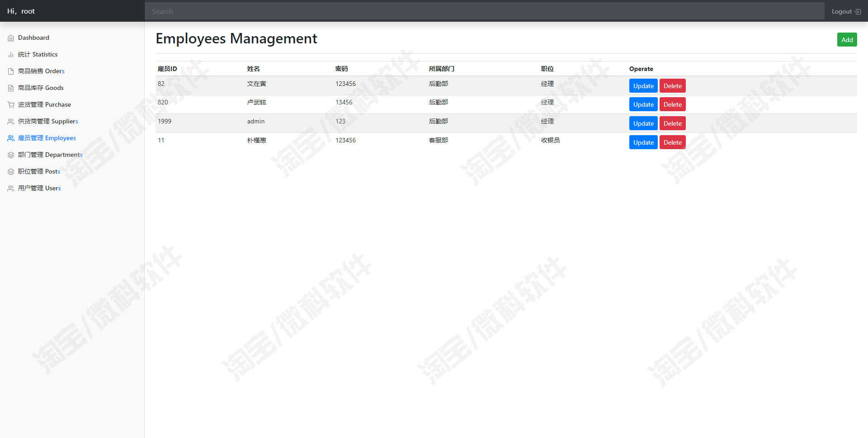Click the name admin cell
Image resolution: width=868 pixels, height=438 pixels.
256,122
